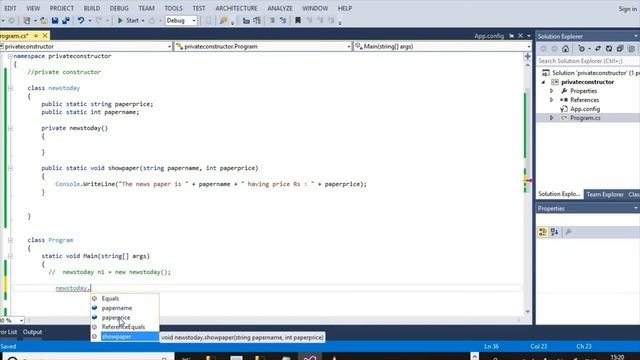Expand the Properties tree node
The image size is (640, 360).
tap(551, 91)
